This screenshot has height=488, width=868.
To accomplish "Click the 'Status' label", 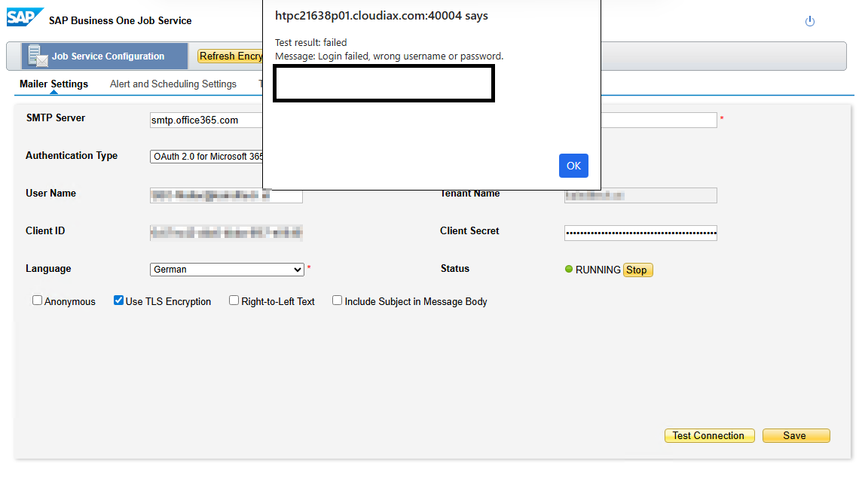I will click(455, 268).
